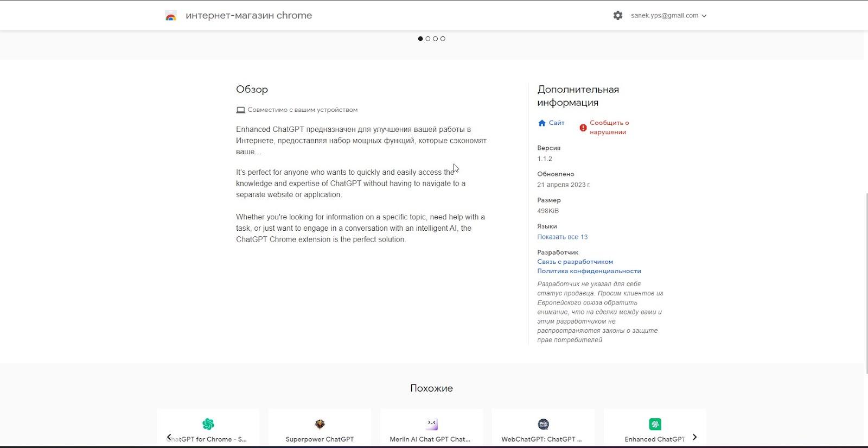Go to previous similar extensions with left arrow
868x448 pixels.
[169, 437]
